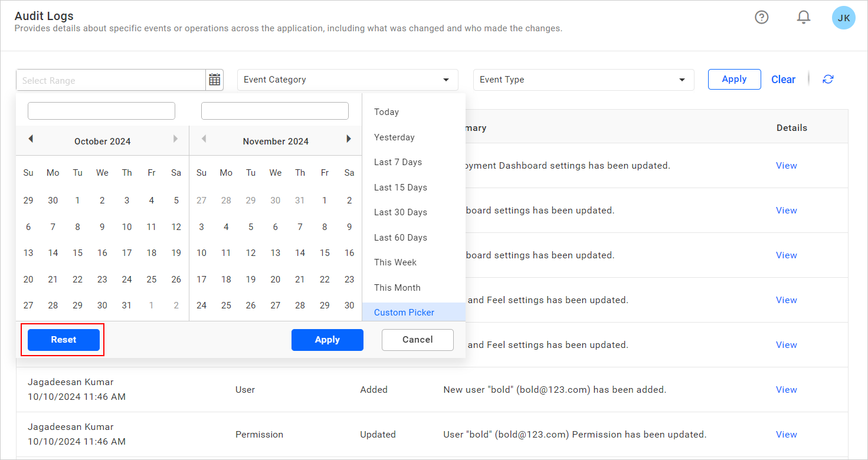The image size is (868, 460).
Task: View details of the added user bold
Action: [x=786, y=389]
